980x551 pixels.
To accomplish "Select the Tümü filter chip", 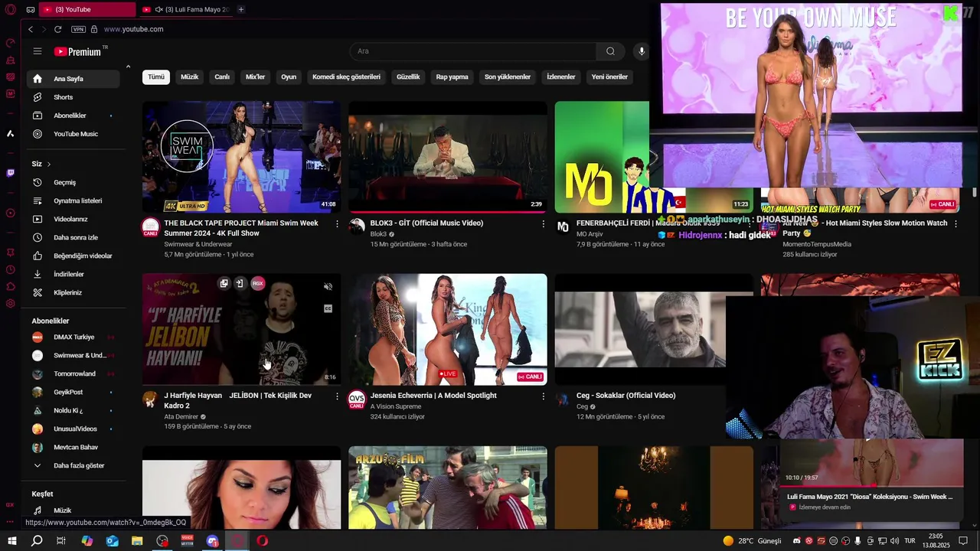I will click(156, 77).
